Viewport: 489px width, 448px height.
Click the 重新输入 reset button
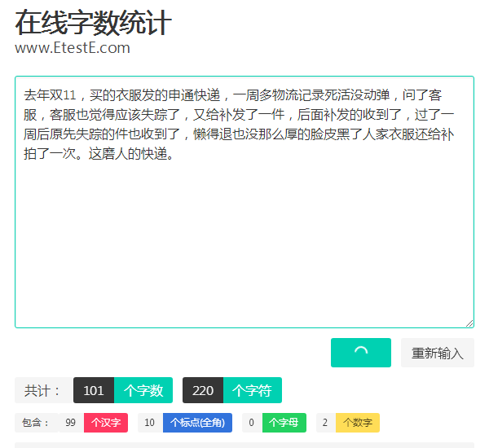pos(438,353)
